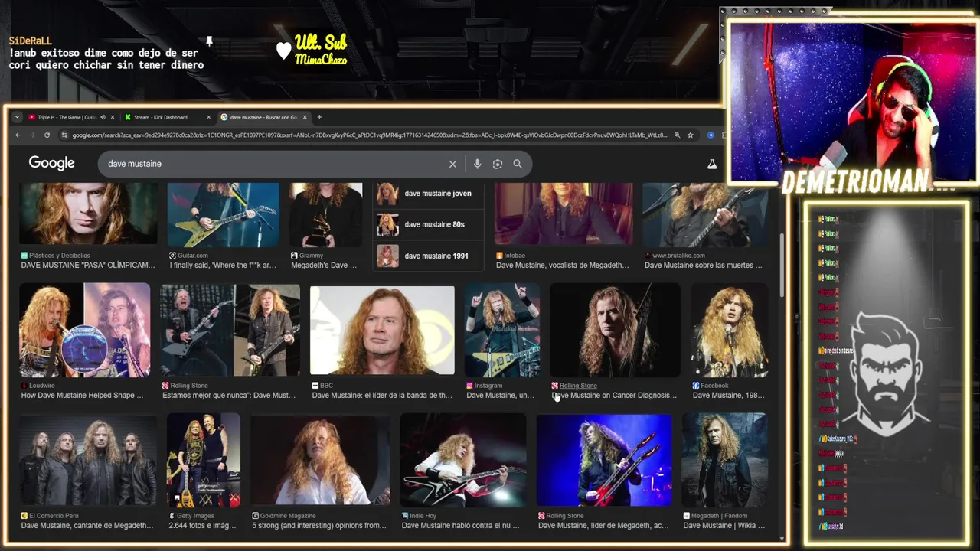The height and width of the screenshot is (551, 980).
Task: Select suggestion 'dave mustaine 1991'
Action: (429, 256)
